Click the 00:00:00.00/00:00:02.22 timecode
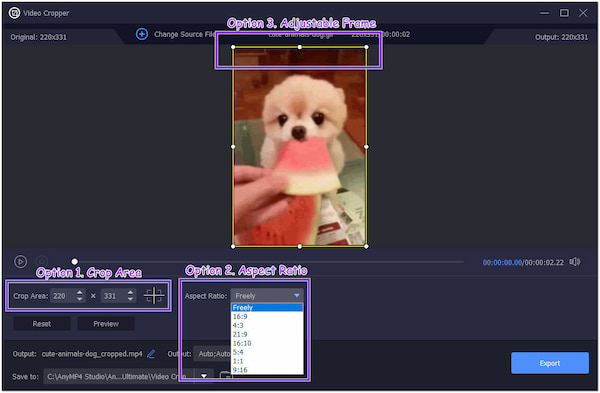This screenshot has width=600, height=393. (523, 263)
